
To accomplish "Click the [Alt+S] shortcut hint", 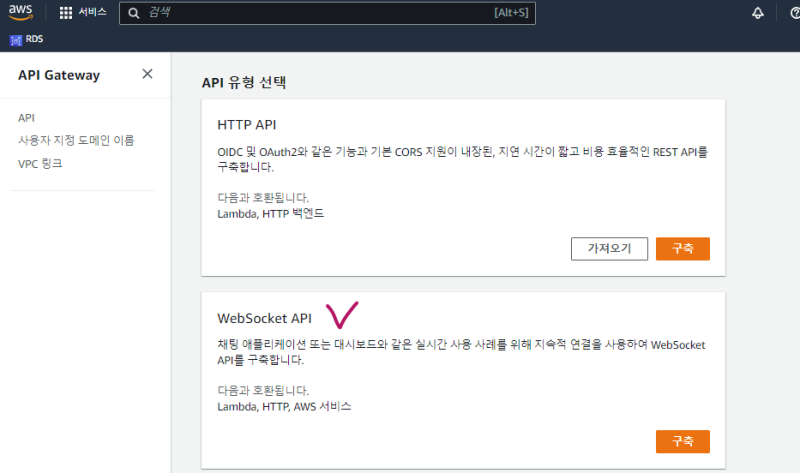I will 511,13.
